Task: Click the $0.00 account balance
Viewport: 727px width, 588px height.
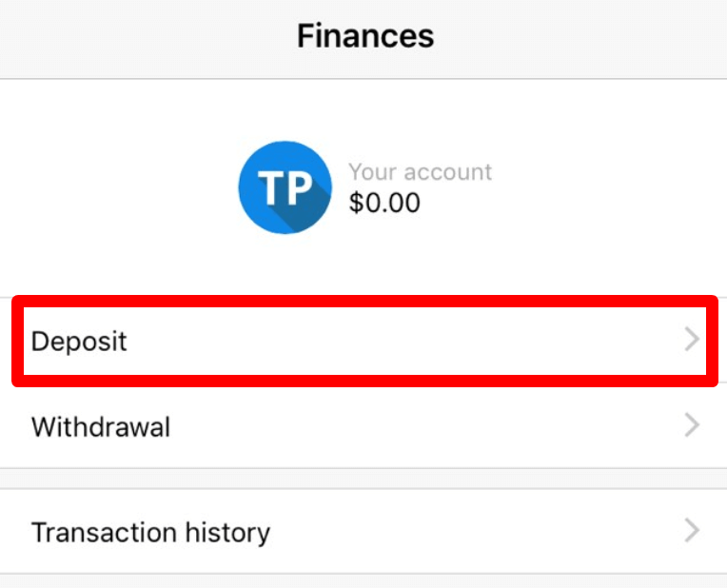Action: tap(384, 203)
